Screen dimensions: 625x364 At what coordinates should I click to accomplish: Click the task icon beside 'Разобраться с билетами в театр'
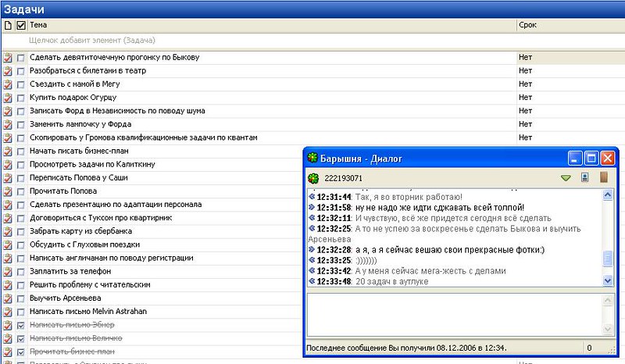[8, 71]
